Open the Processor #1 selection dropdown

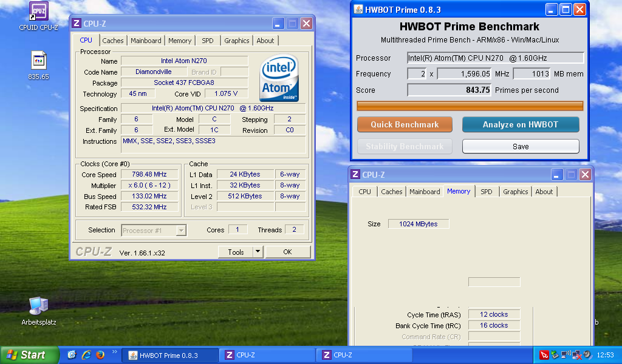[x=154, y=230]
